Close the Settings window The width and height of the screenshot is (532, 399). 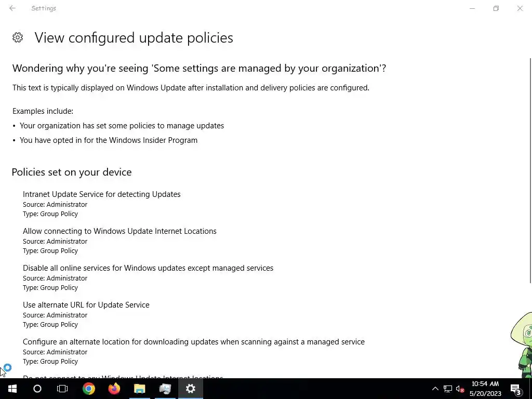pos(520,8)
